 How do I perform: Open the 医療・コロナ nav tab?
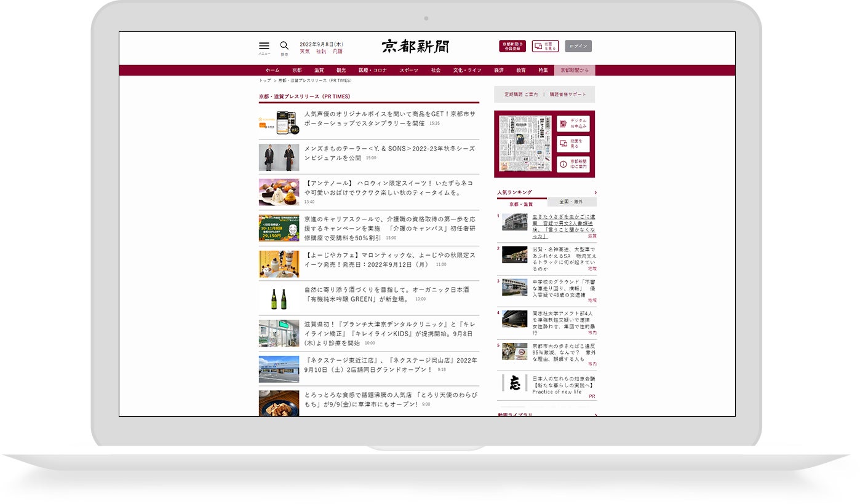373,70
